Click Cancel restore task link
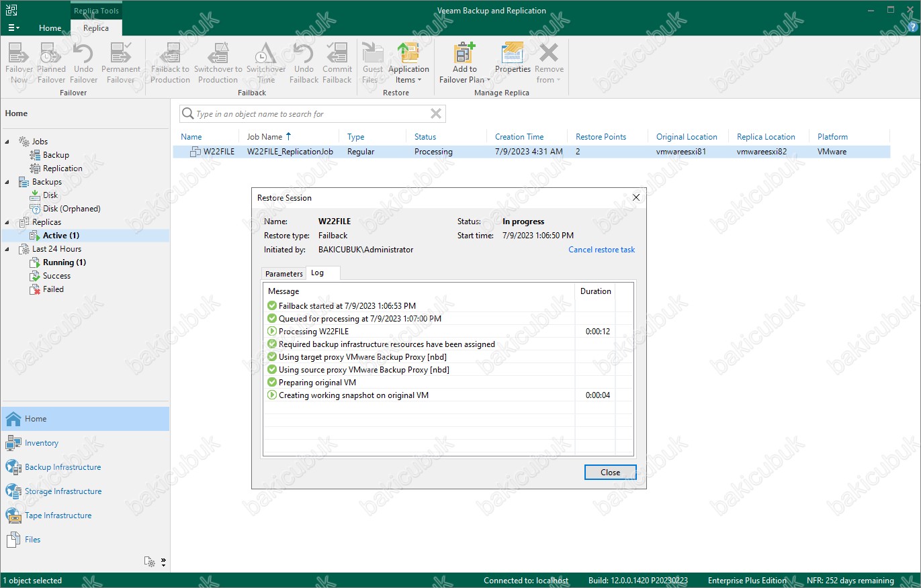921x588 pixels. (x=601, y=250)
